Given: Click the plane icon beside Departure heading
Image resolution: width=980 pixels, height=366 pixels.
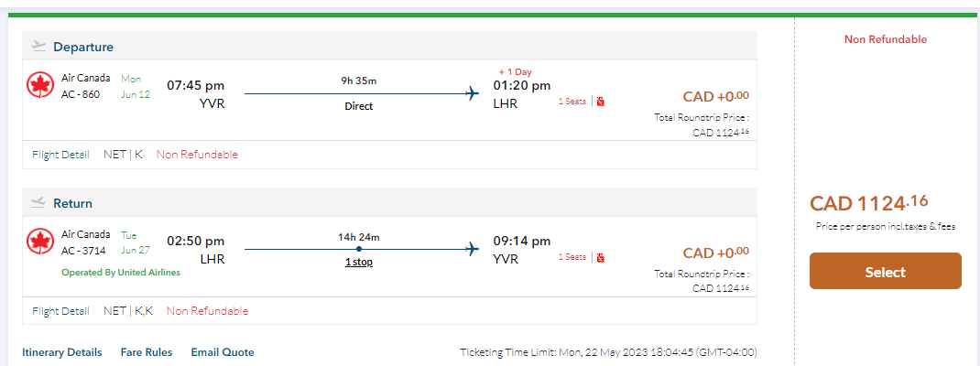Looking at the screenshot, I should point(38,46).
